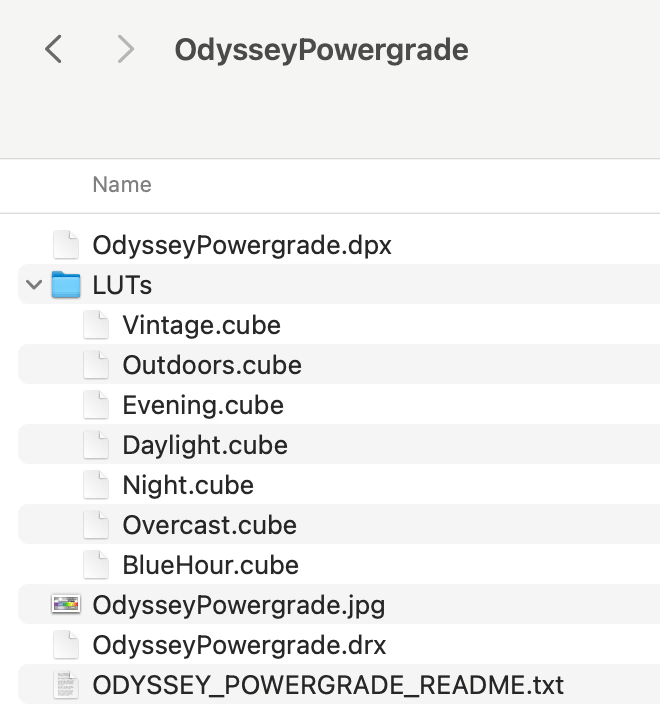Collapse the LUTs folder disclosure chevron

coord(34,285)
